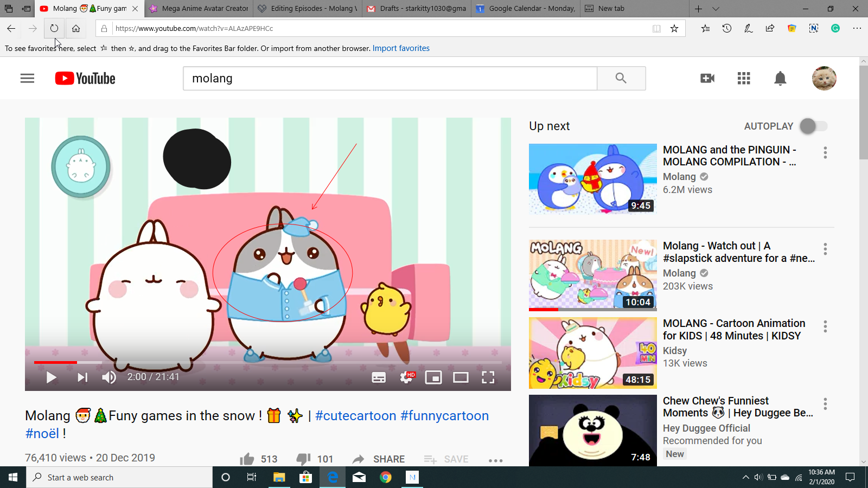The height and width of the screenshot is (488, 868).
Task: Open the MOLANG and the PINGUIN thumbnail
Action: point(592,179)
